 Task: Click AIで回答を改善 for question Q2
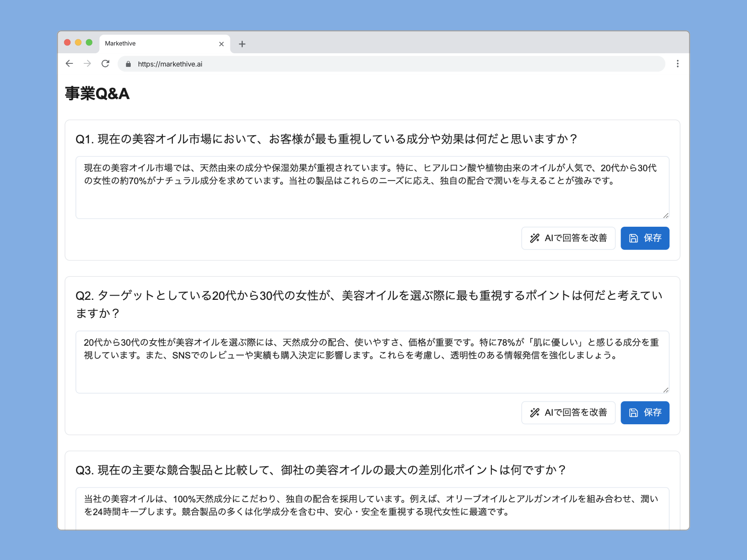click(568, 413)
